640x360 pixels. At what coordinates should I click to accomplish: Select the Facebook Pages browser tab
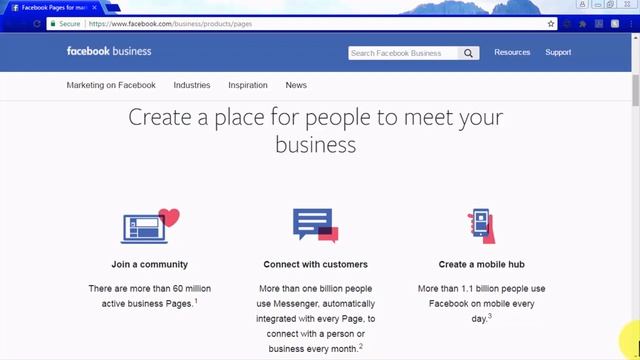(x=54, y=8)
